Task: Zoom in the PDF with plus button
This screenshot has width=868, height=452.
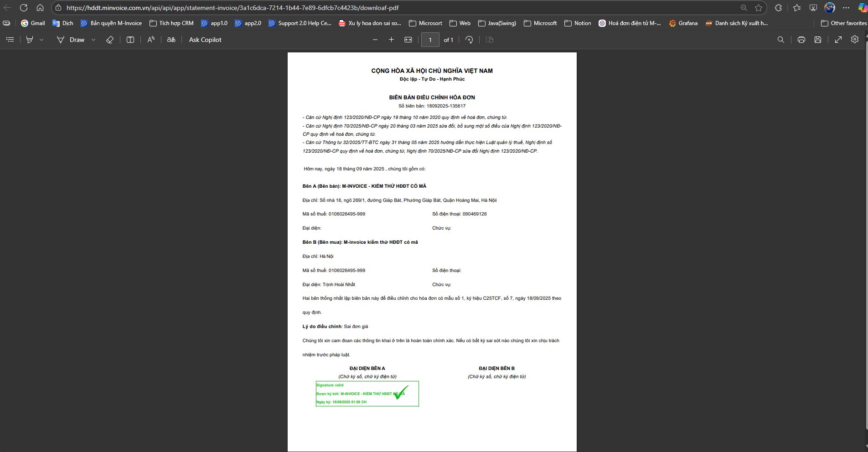Action: pyautogui.click(x=391, y=40)
